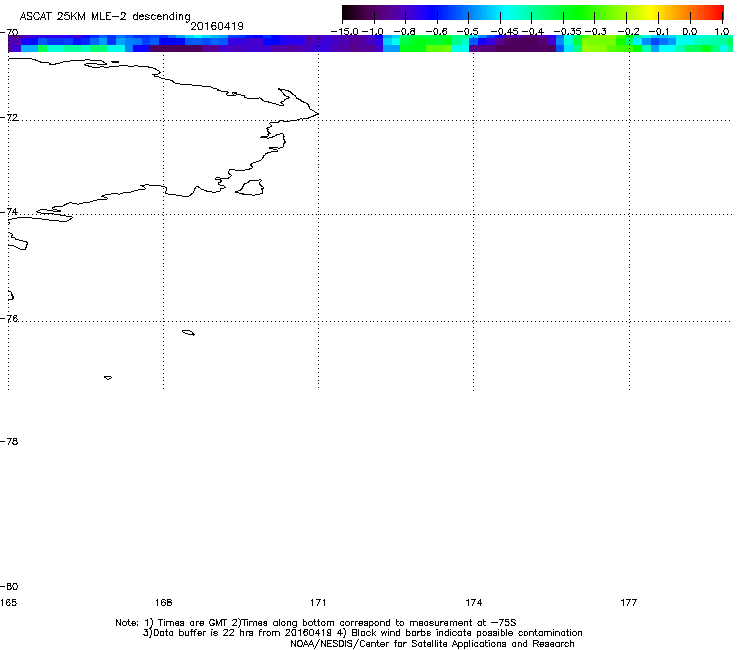The height and width of the screenshot is (650, 740).
Task: Click the date 20160419 beneath the title
Action: tap(217, 26)
